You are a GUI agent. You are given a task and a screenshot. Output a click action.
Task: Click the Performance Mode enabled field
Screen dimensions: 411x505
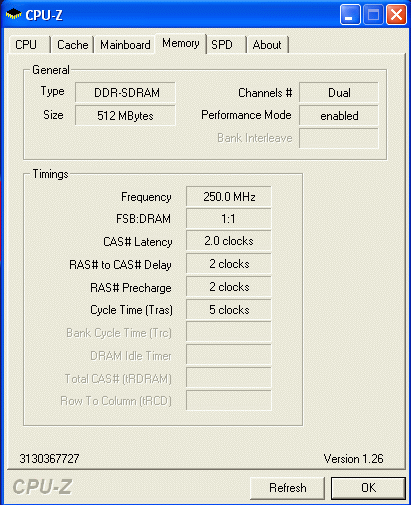click(x=339, y=116)
